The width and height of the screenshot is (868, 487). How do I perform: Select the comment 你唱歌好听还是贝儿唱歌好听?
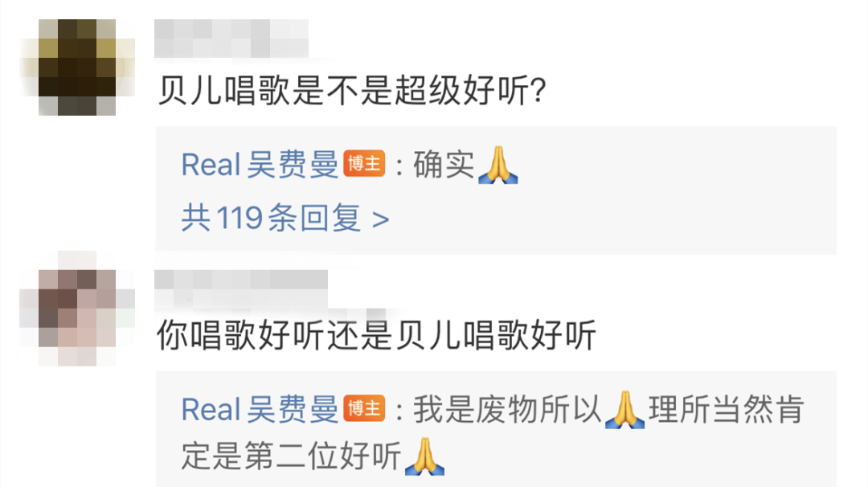point(376,335)
